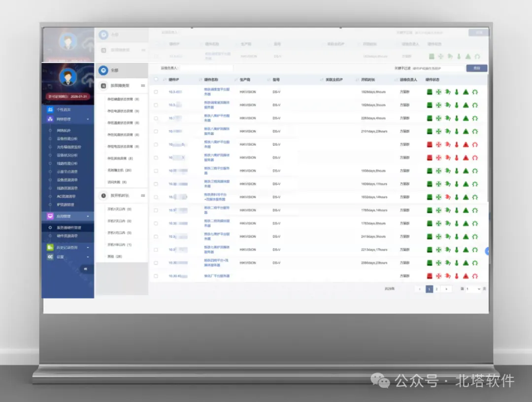Click the next page arrow in pagination
Image resolution: width=532 pixels, height=402 pixels.
coord(446,289)
